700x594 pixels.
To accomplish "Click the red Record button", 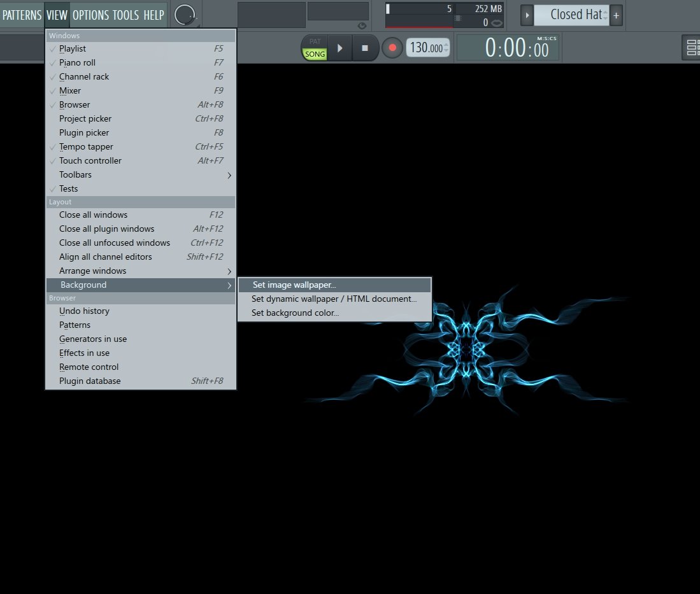I will tap(392, 47).
